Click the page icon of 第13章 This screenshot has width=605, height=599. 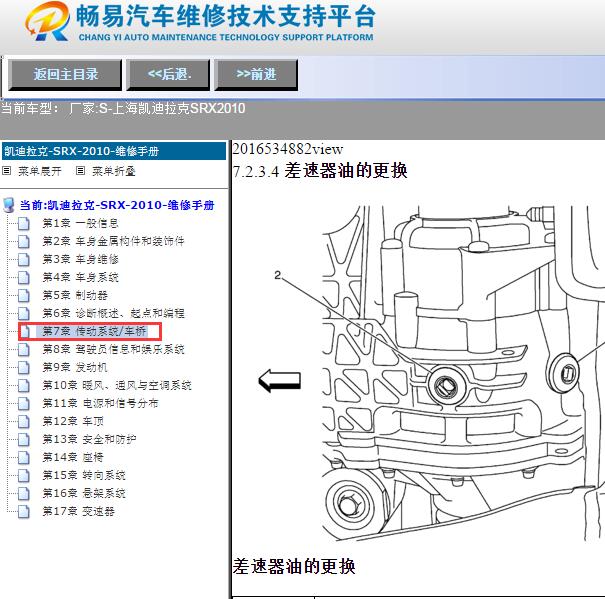coord(24,440)
